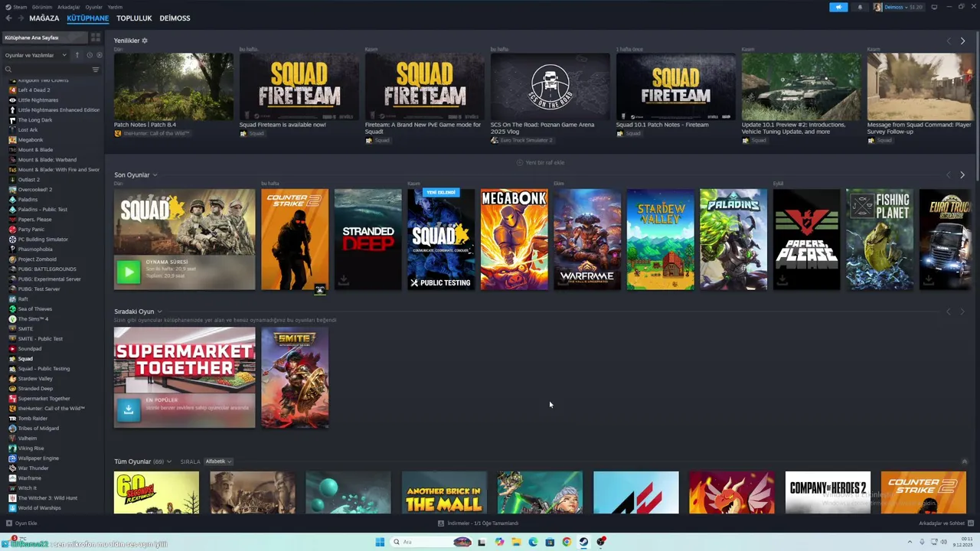Open SCS On The Road news thumbnail
Image resolution: width=980 pixels, height=551 pixels.
click(x=550, y=86)
